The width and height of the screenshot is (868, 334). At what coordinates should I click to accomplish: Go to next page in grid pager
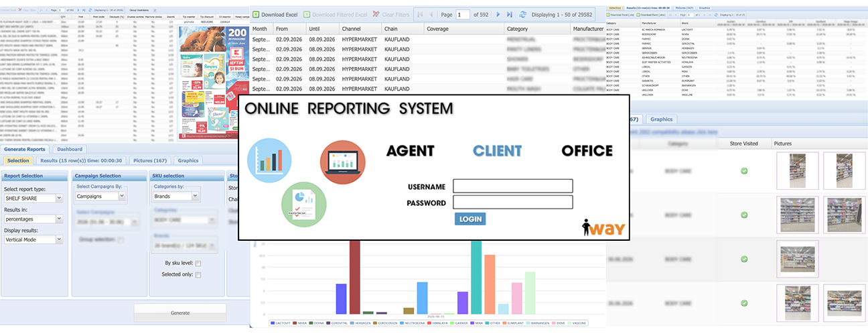tap(498, 14)
